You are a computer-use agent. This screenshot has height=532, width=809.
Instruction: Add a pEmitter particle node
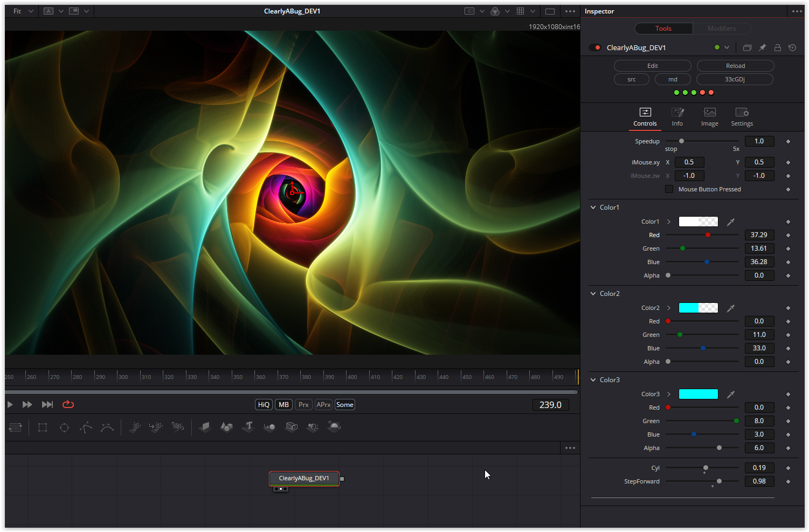[x=135, y=427]
